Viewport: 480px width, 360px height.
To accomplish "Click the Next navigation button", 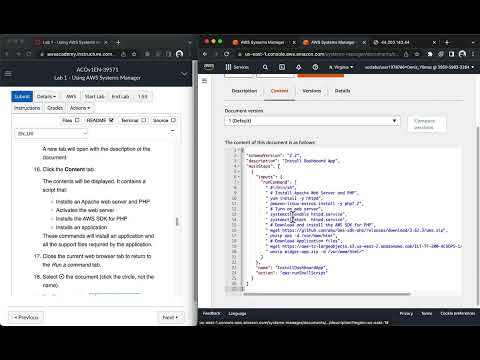I will coord(170,317).
